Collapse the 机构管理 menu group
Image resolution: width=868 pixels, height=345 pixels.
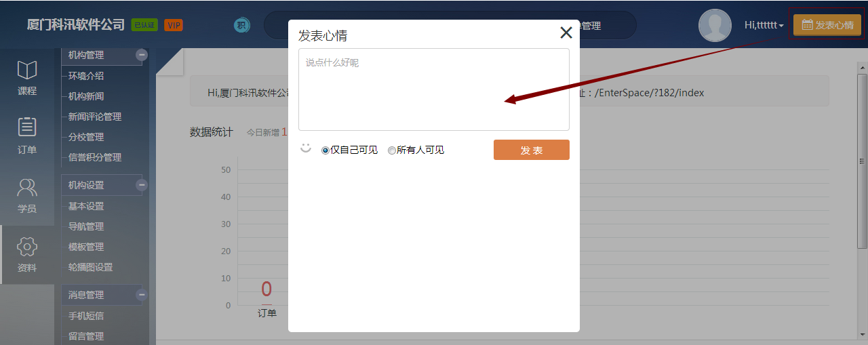click(x=142, y=55)
